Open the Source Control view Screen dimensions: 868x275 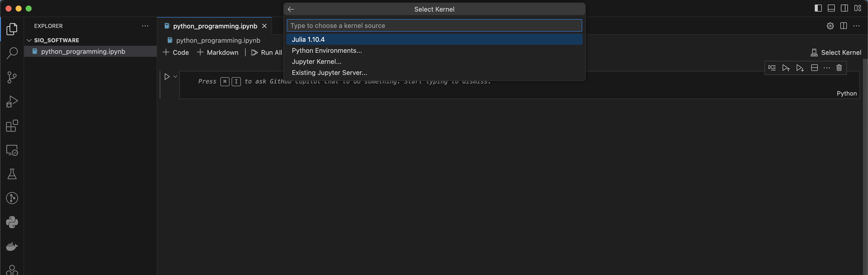point(12,77)
